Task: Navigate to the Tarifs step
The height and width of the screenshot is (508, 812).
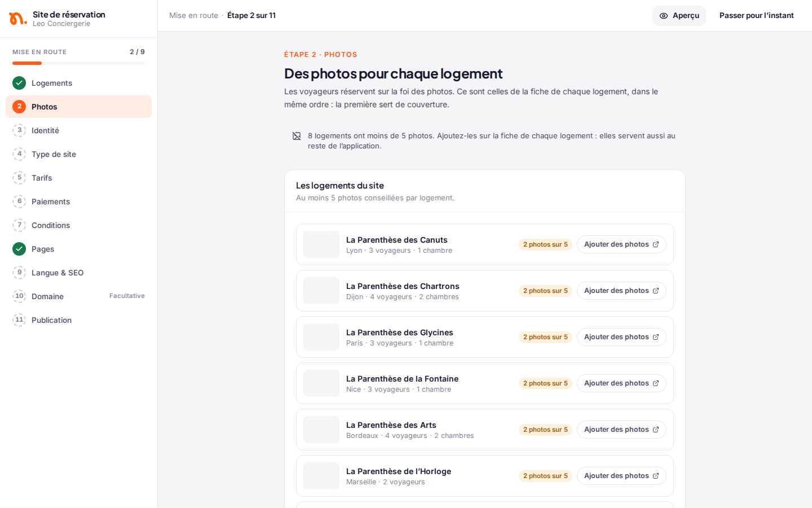Action: pyautogui.click(x=78, y=178)
